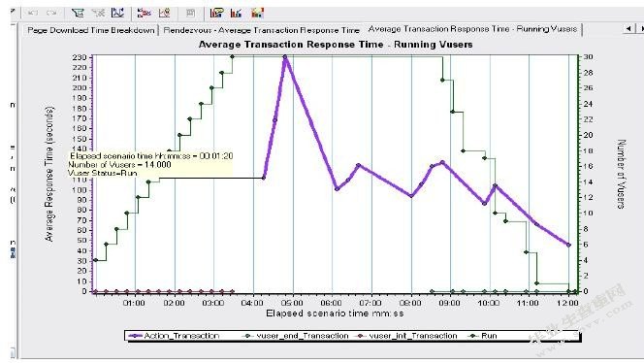Viewport: 644px width, 363px height.
Task: Click the Undo arrow in the toolbar
Action: coord(32,14)
